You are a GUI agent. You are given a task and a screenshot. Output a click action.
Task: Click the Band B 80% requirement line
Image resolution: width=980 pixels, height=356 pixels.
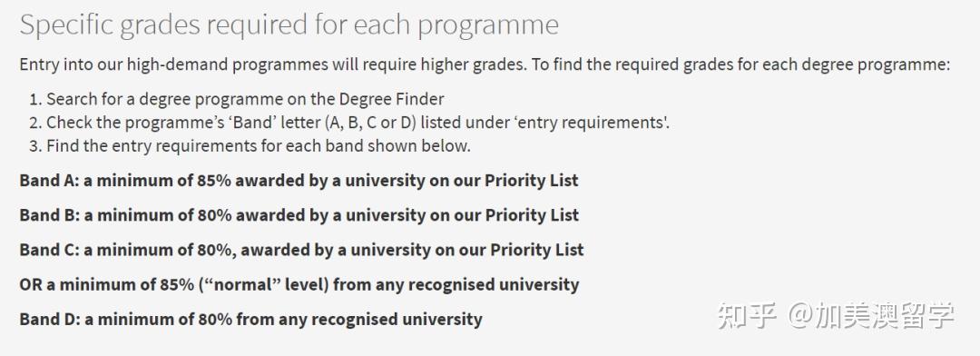(x=299, y=215)
